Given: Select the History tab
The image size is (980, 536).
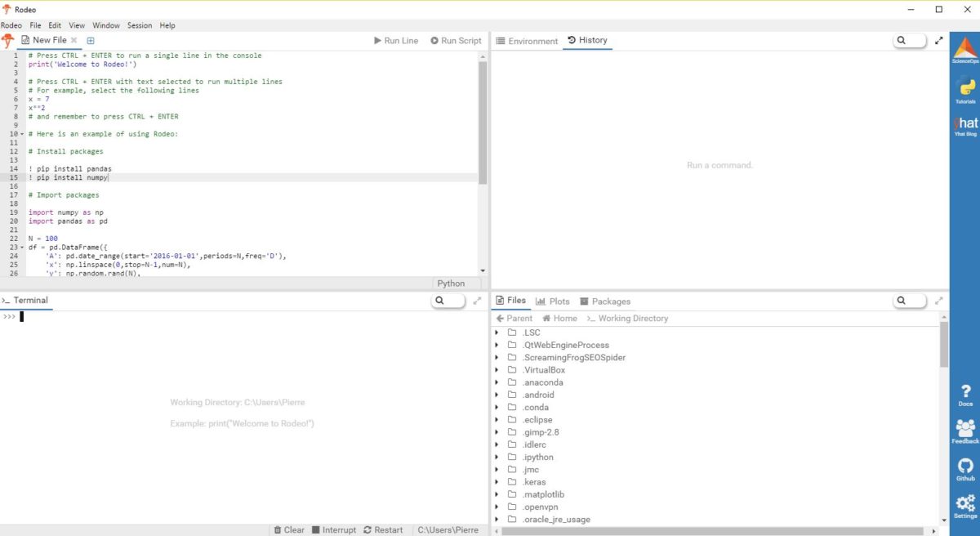Looking at the screenshot, I should pyautogui.click(x=587, y=40).
